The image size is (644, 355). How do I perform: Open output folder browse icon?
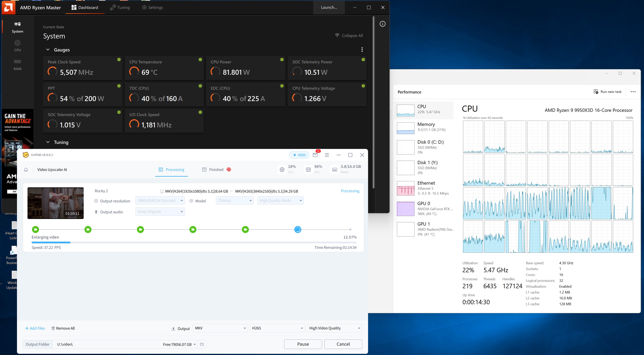click(202, 344)
